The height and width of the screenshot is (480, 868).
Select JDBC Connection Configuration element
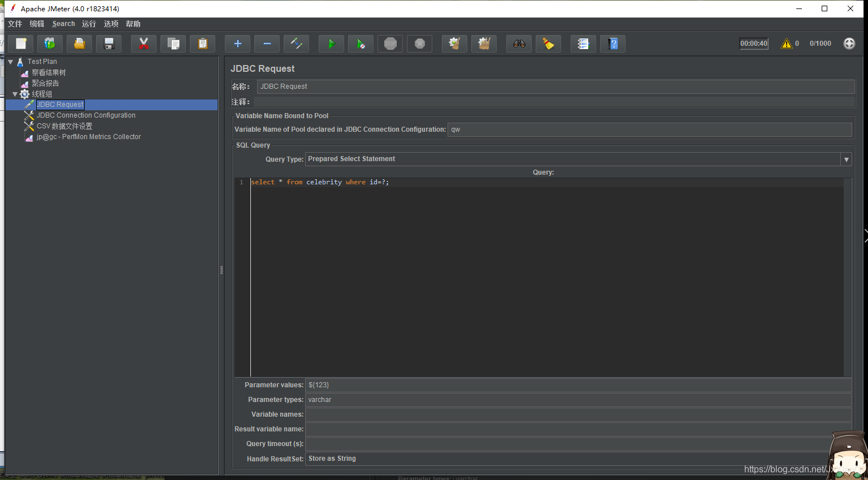(x=86, y=115)
